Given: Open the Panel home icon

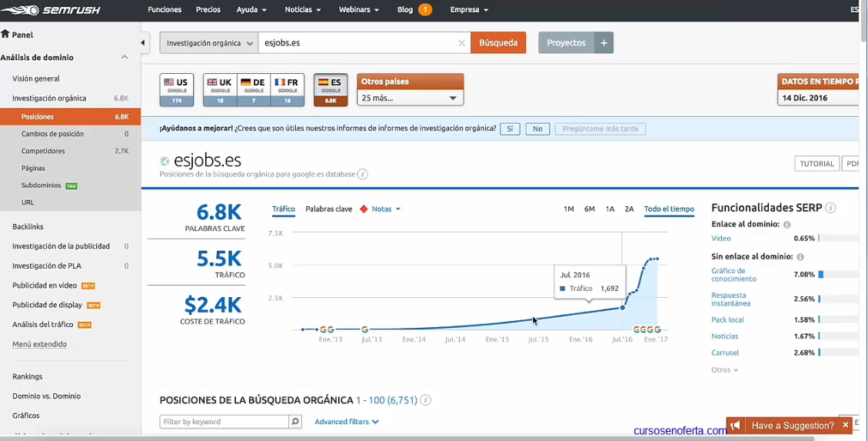Looking at the screenshot, I should click(5, 34).
